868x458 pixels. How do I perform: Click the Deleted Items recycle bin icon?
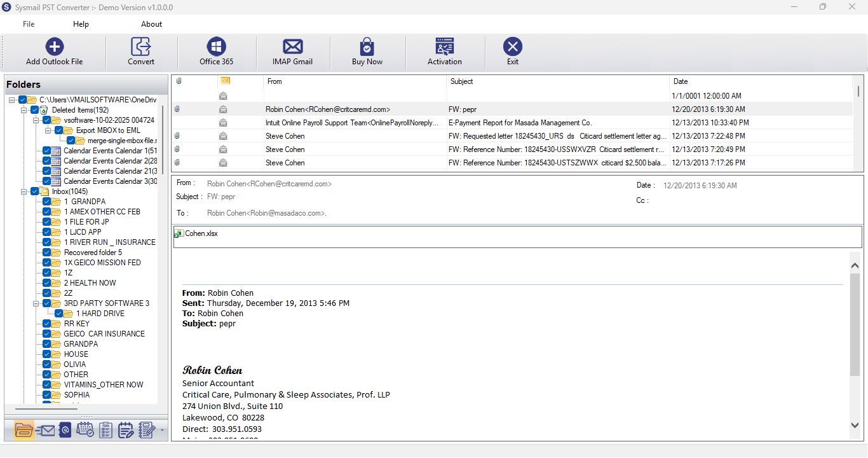click(44, 110)
